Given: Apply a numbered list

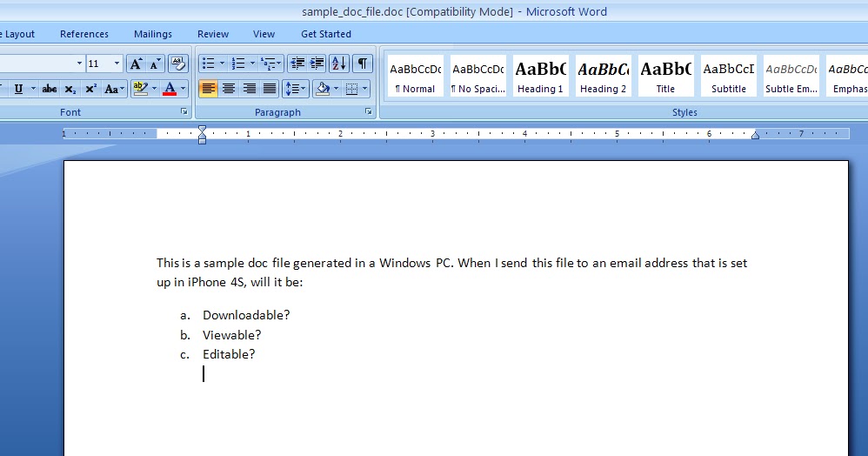Looking at the screenshot, I should 238,64.
